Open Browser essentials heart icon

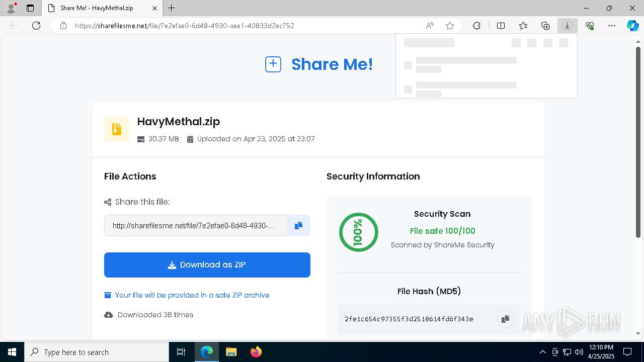point(590,26)
